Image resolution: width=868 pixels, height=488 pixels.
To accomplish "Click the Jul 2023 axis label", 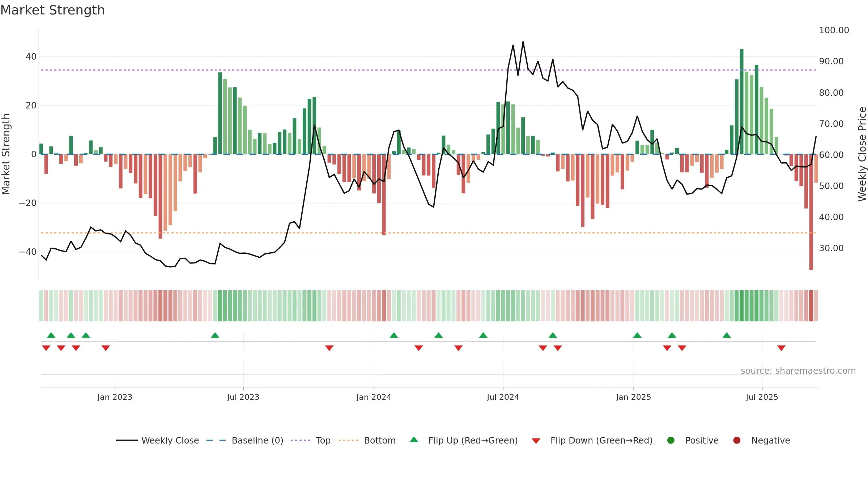I will point(243,397).
